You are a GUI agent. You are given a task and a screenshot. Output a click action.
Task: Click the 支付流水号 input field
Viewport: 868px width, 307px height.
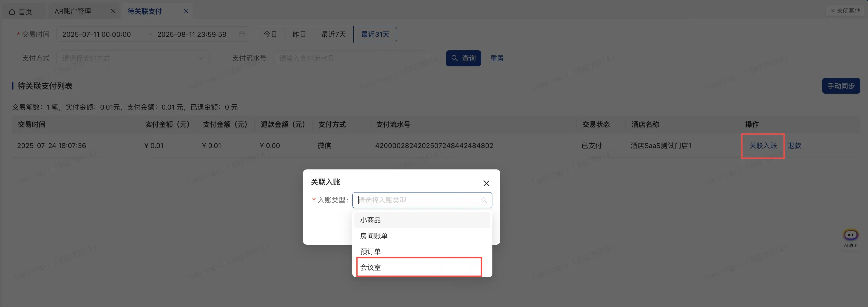tap(350, 58)
